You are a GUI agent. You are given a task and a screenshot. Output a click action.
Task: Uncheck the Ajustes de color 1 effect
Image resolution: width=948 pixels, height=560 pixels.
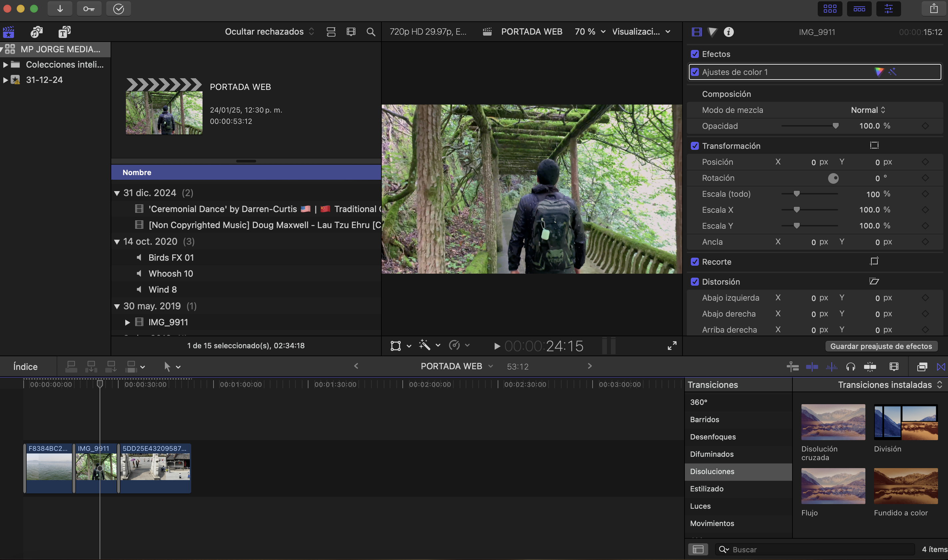[x=695, y=72]
